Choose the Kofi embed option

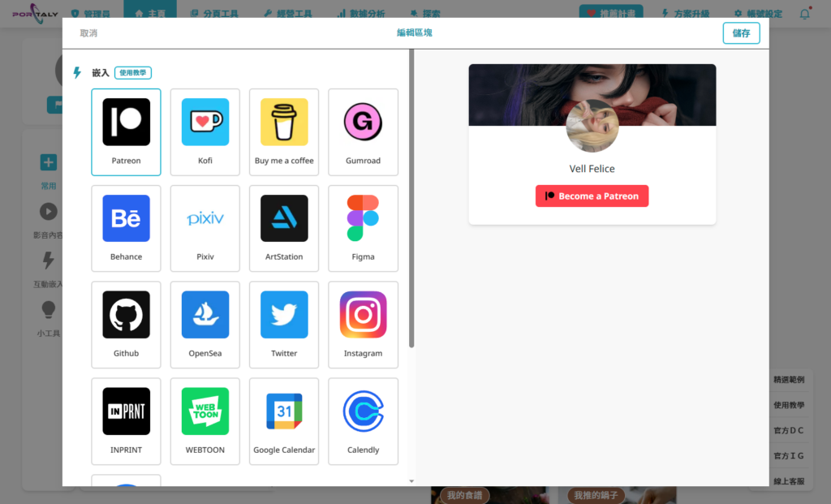point(205,132)
